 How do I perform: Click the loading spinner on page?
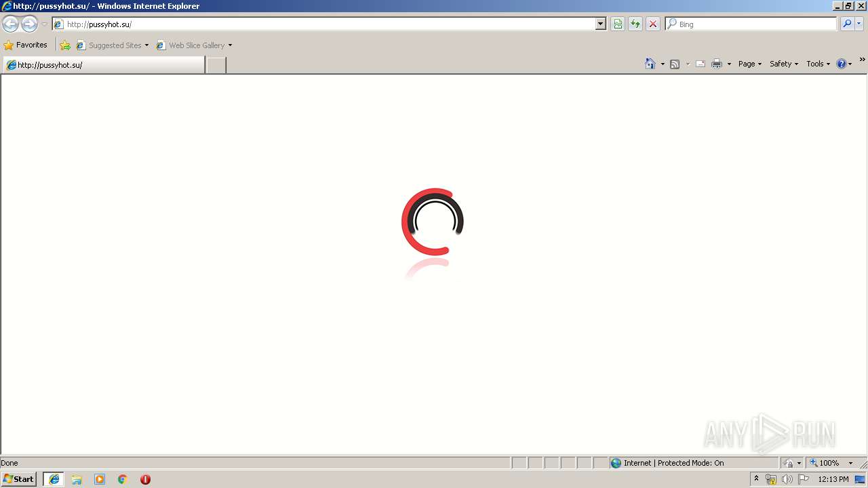point(433,222)
